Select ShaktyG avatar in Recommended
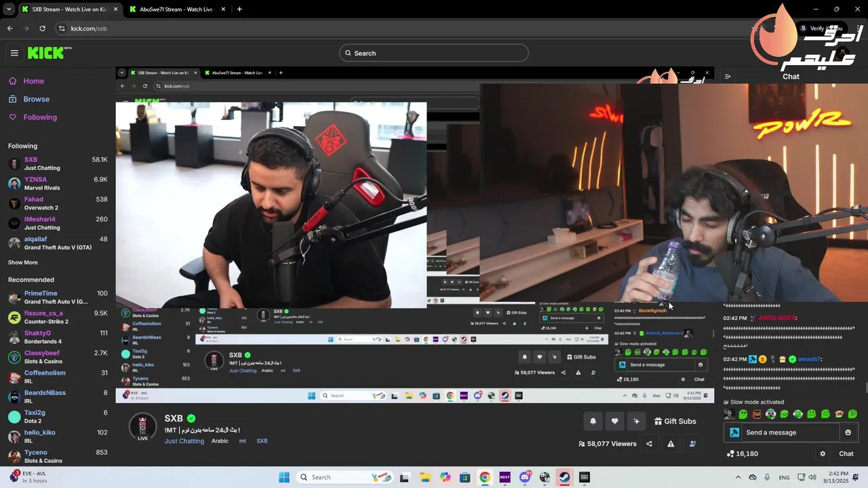The image size is (868, 488). 14,337
